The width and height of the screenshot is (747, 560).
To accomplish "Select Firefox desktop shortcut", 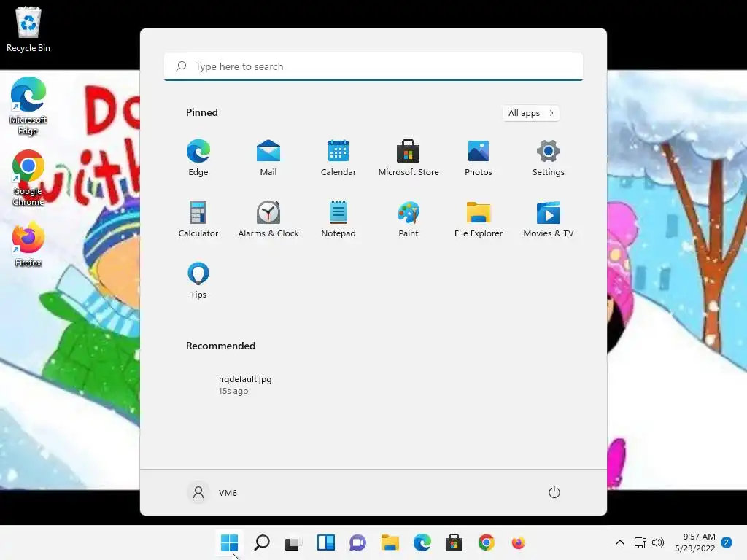I will (28, 244).
